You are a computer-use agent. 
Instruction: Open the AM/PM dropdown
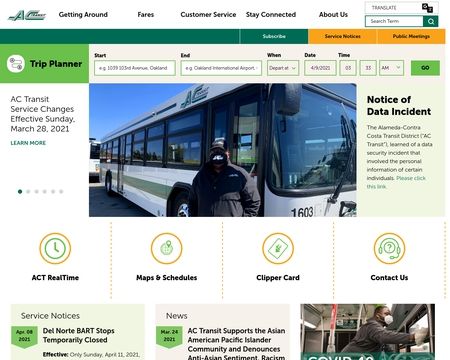point(392,68)
